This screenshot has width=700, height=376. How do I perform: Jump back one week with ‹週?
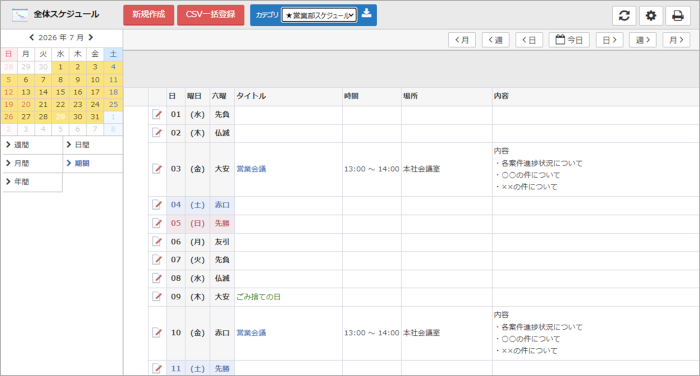496,40
